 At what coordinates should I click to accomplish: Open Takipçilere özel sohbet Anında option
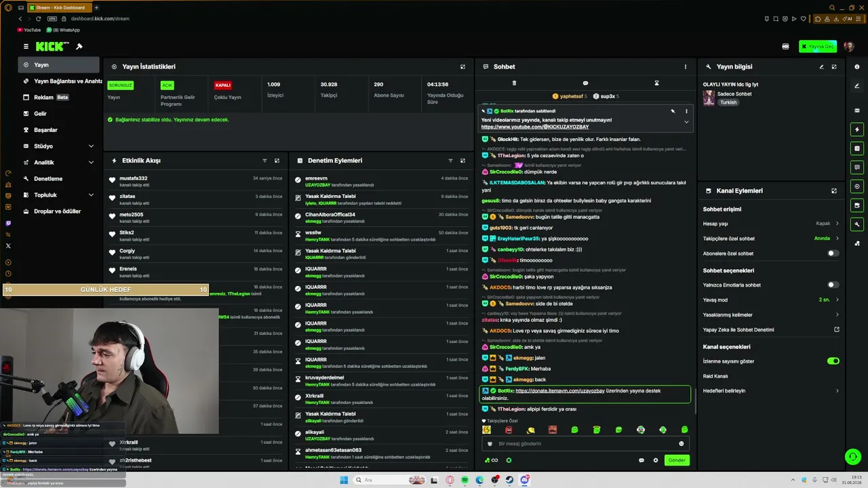click(x=771, y=239)
